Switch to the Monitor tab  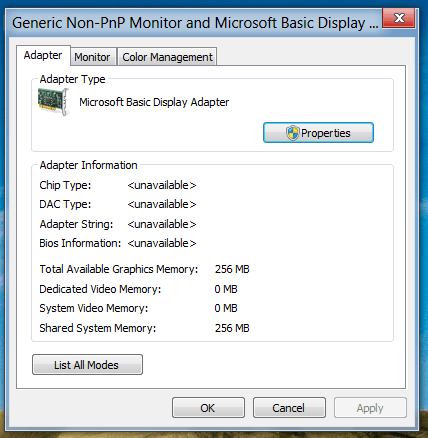pyautogui.click(x=92, y=57)
